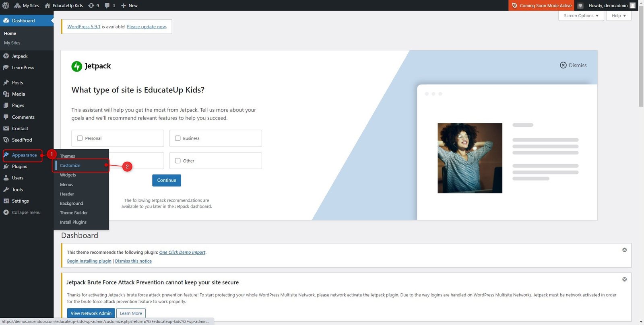This screenshot has width=644, height=325.
Task: Open the New content admin bar menu
Action: [129, 6]
